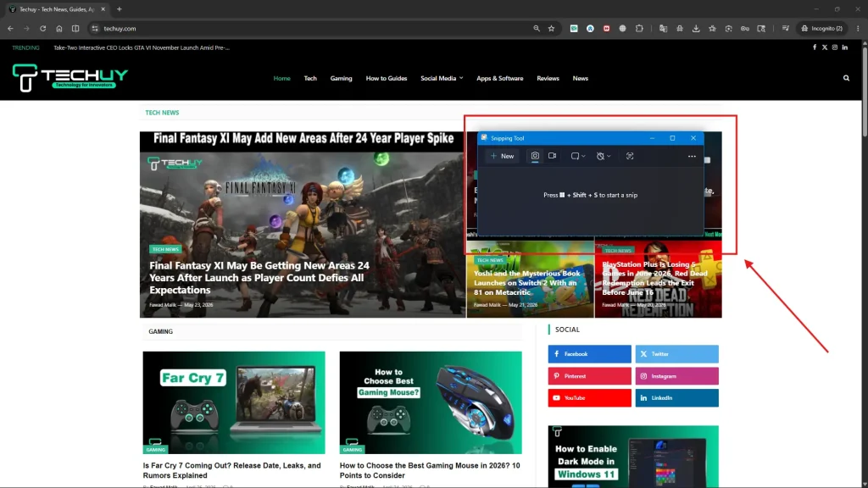Open Snipping Tool See more options
The image size is (868, 488).
[692, 156]
